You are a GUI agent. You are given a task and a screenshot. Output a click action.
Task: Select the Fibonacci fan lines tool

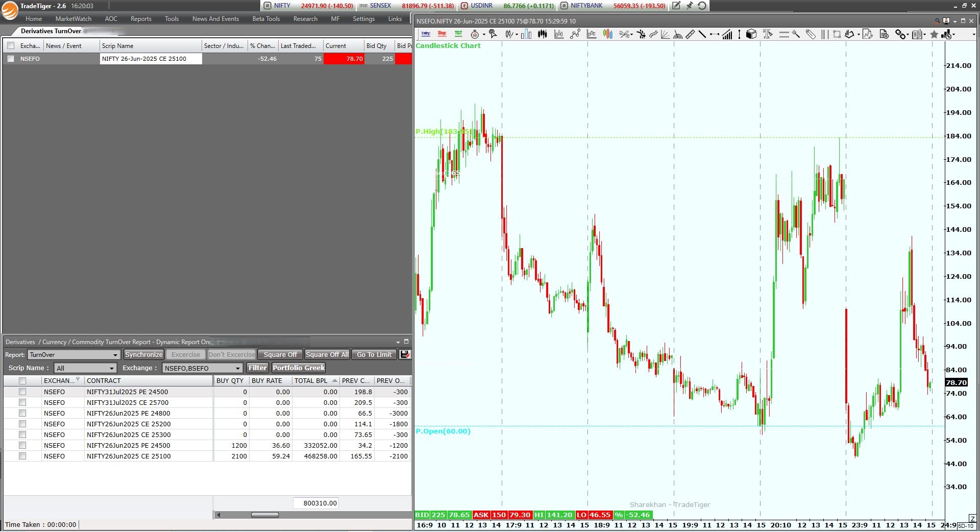pyautogui.click(x=665, y=34)
